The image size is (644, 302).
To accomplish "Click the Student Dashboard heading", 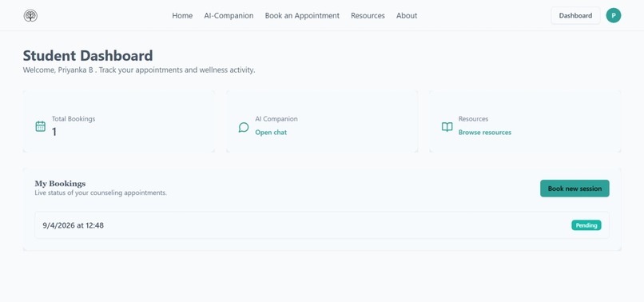I will click(88, 55).
